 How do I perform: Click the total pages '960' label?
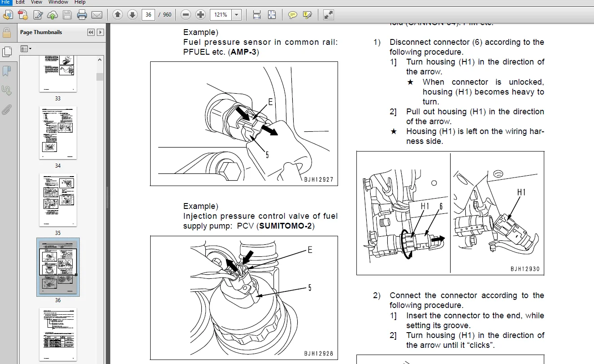167,15
